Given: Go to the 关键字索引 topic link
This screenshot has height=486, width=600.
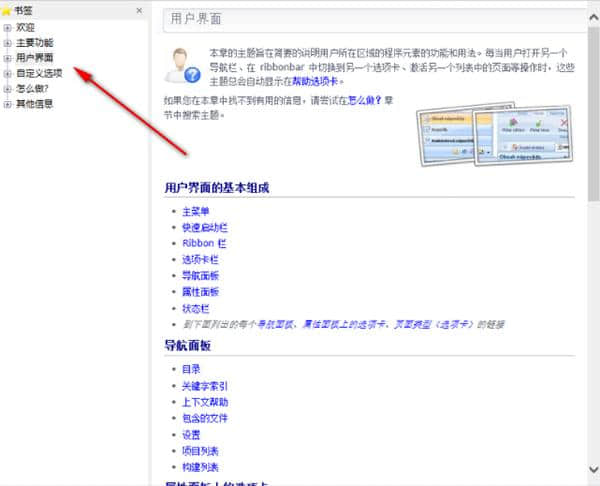Looking at the screenshot, I should pyautogui.click(x=205, y=386).
